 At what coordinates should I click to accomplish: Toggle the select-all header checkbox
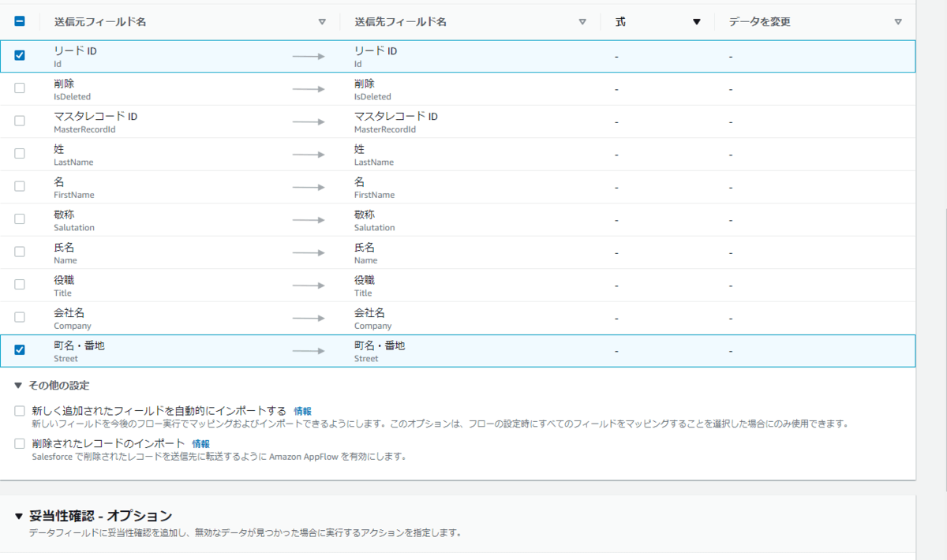coord(20,22)
